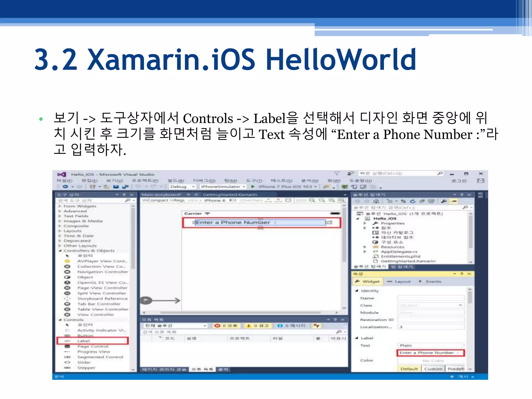532x399 pixels.
Task: Click the wrench Properties icon in Solution Explorer toolbar
Action: [444, 201]
